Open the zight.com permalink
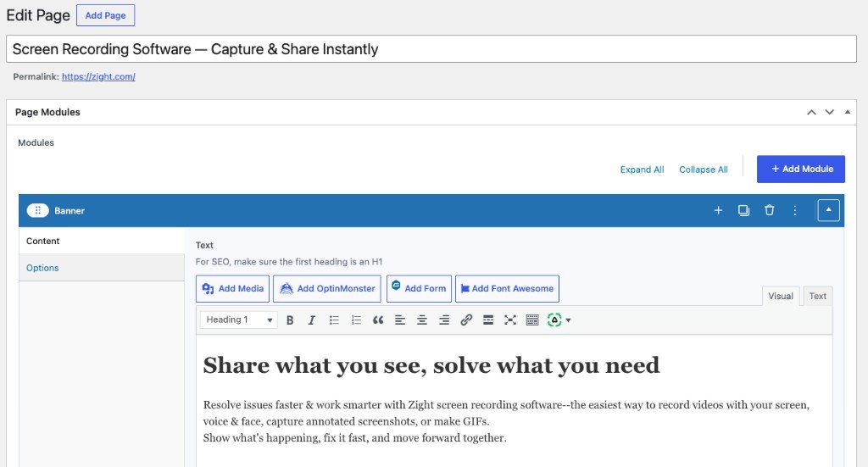 pyautogui.click(x=98, y=77)
